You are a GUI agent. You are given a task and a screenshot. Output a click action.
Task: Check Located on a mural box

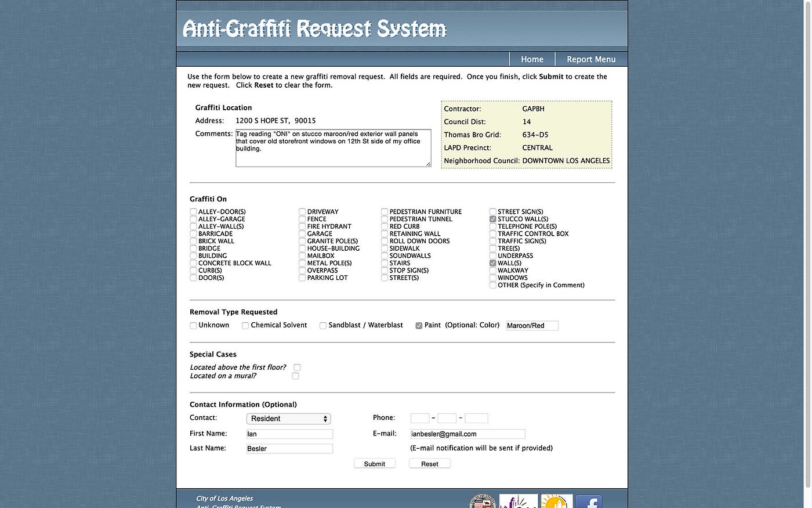click(x=295, y=376)
